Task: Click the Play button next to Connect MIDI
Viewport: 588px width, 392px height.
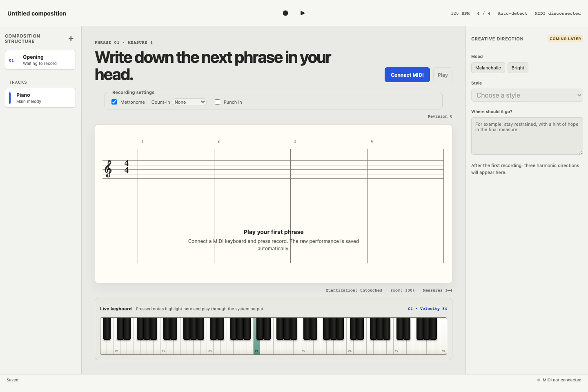Action: pos(443,75)
